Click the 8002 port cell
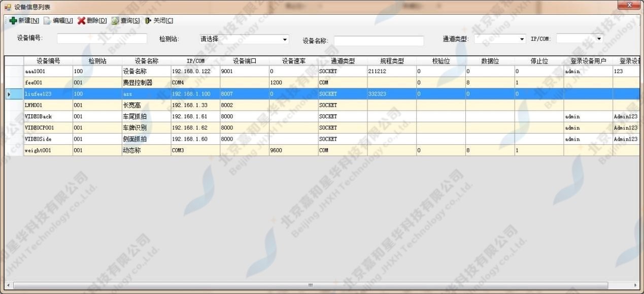The image size is (644, 294). (245, 105)
